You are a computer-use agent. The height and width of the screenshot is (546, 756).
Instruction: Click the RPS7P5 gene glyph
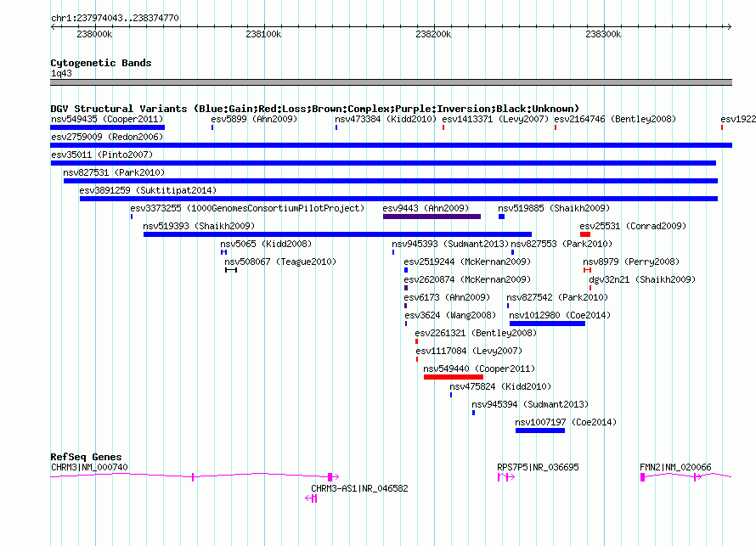click(x=506, y=477)
